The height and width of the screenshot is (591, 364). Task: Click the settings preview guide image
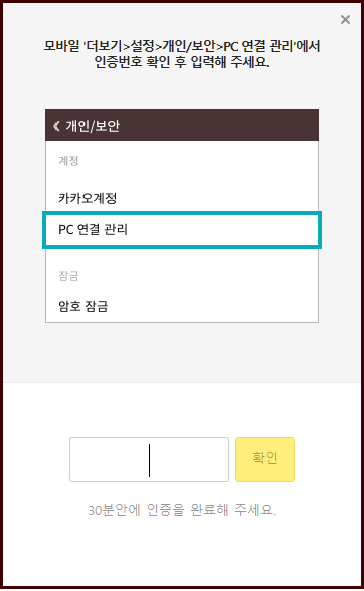(x=182, y=216)
